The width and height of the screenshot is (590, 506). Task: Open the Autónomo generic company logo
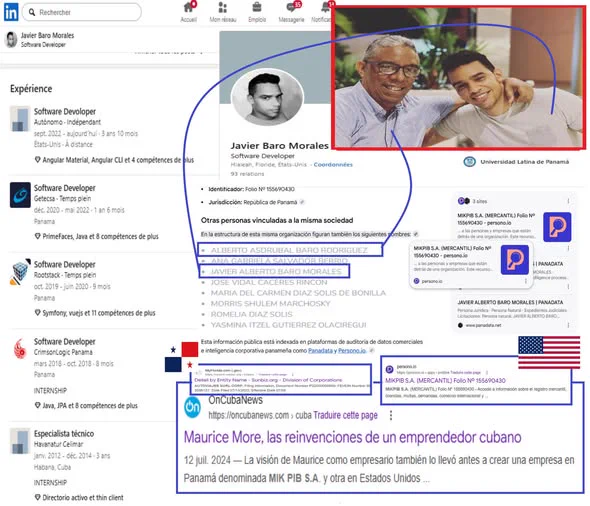[x=20, y=119]
